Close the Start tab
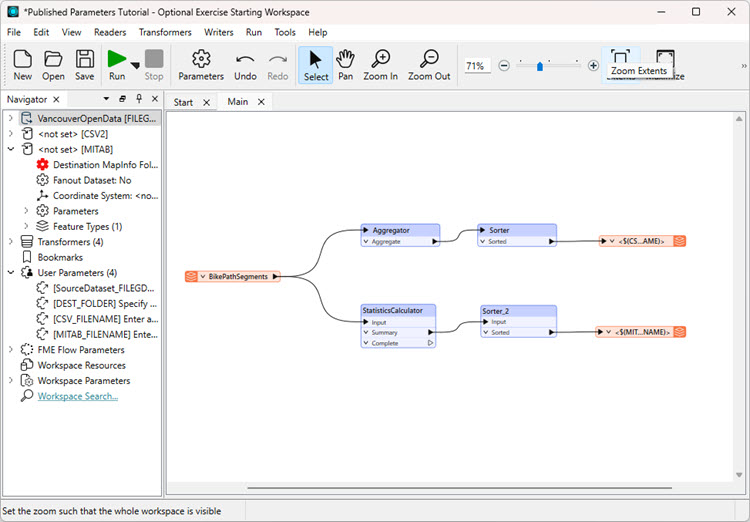Screen dimensions: 750x522 click(206, 102)
